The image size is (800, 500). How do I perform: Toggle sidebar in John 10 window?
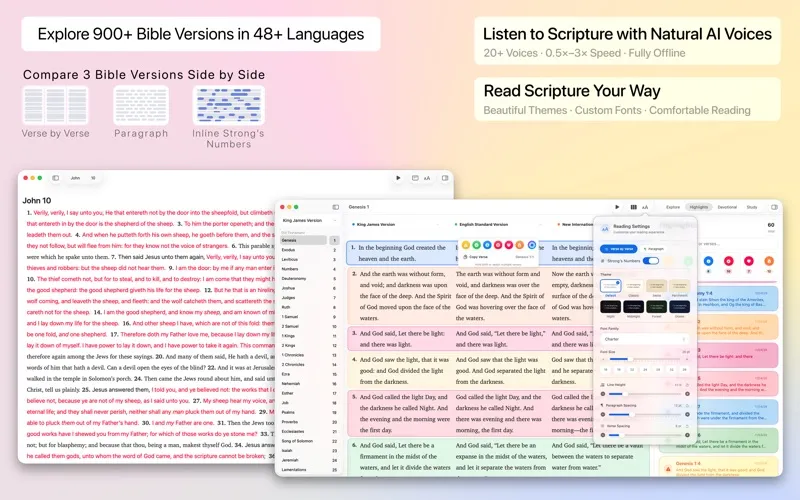pos(56,178)
